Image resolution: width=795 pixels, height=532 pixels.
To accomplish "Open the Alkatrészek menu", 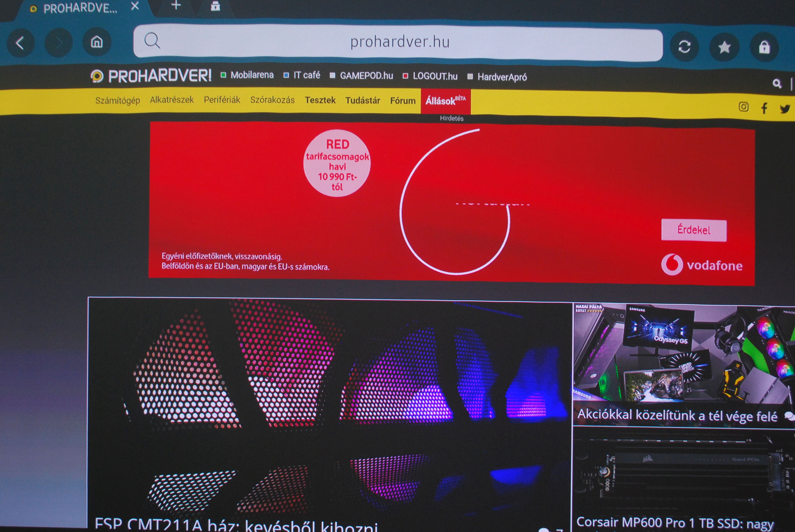I will pos(172,100).
